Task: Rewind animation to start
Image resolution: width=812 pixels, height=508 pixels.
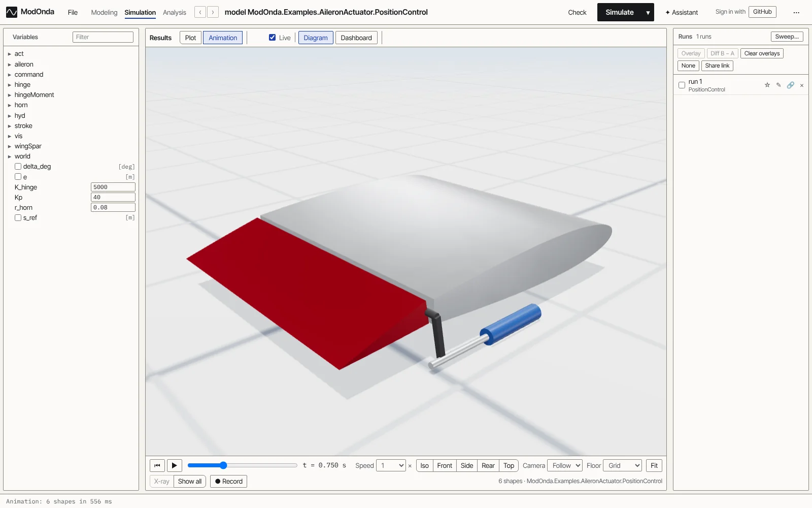Action: click(x=157, y=465)
